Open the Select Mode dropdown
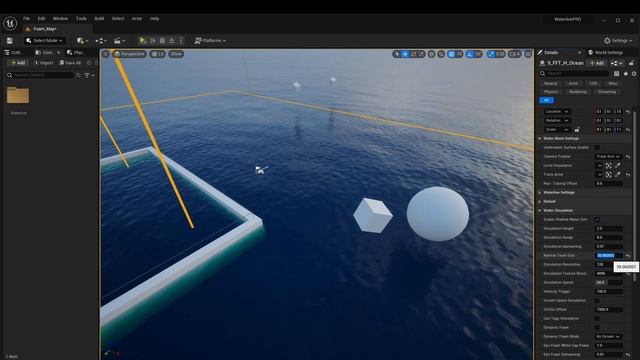 (44, 40)
